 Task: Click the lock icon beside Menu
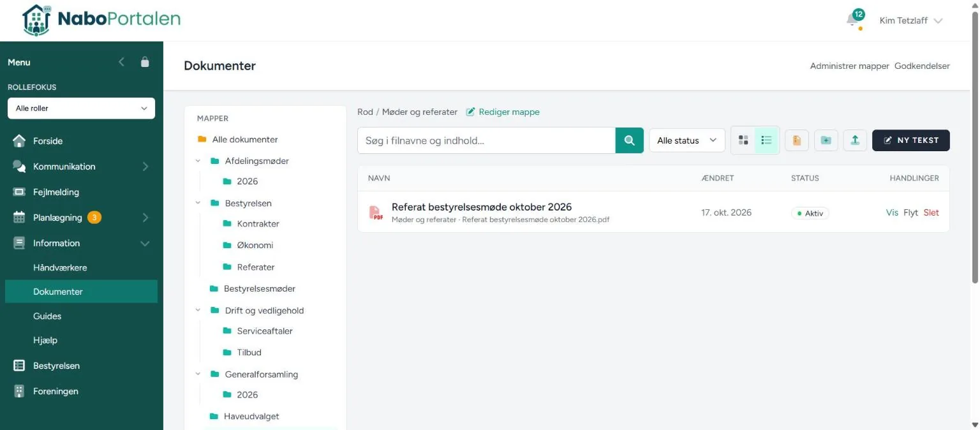coord(145,62)
